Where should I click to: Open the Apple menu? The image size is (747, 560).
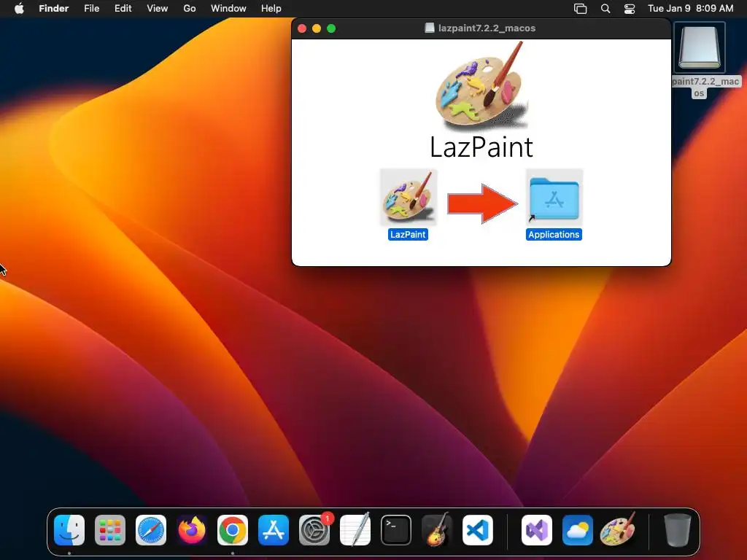19,9
